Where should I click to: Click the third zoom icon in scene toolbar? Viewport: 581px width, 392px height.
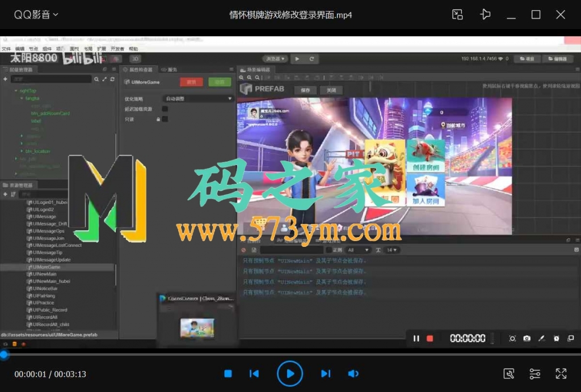[257, 78]
